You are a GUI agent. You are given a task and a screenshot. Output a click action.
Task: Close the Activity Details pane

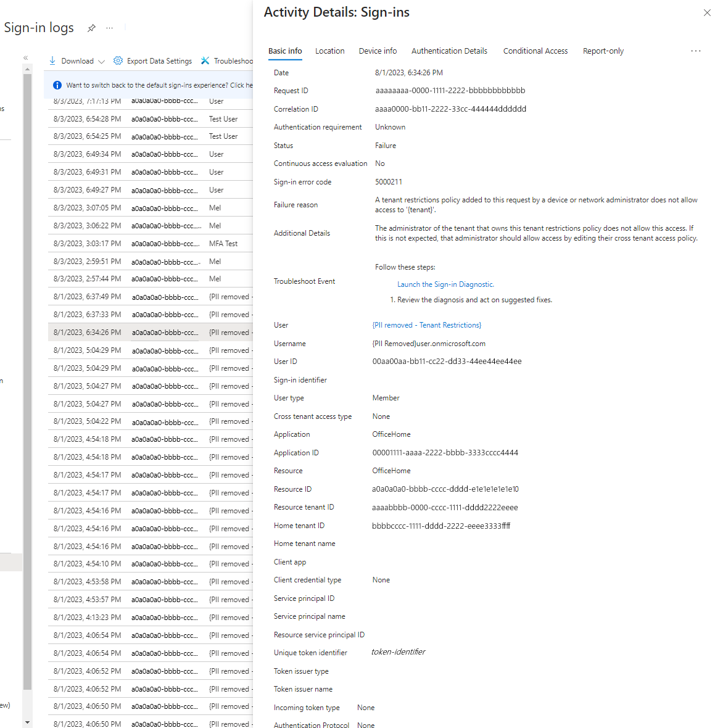pyautogui.click(x=706, y=13)
